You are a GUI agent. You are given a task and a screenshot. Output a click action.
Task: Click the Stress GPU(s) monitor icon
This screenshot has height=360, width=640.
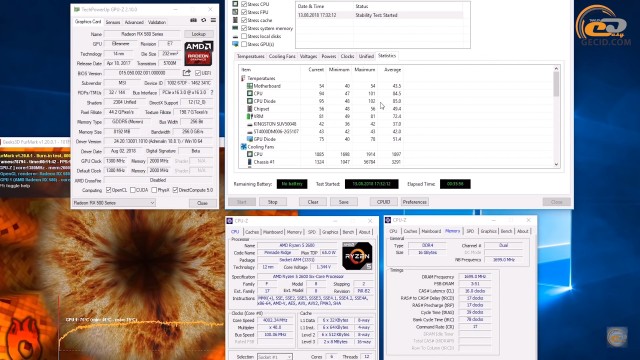click(235, 44)
